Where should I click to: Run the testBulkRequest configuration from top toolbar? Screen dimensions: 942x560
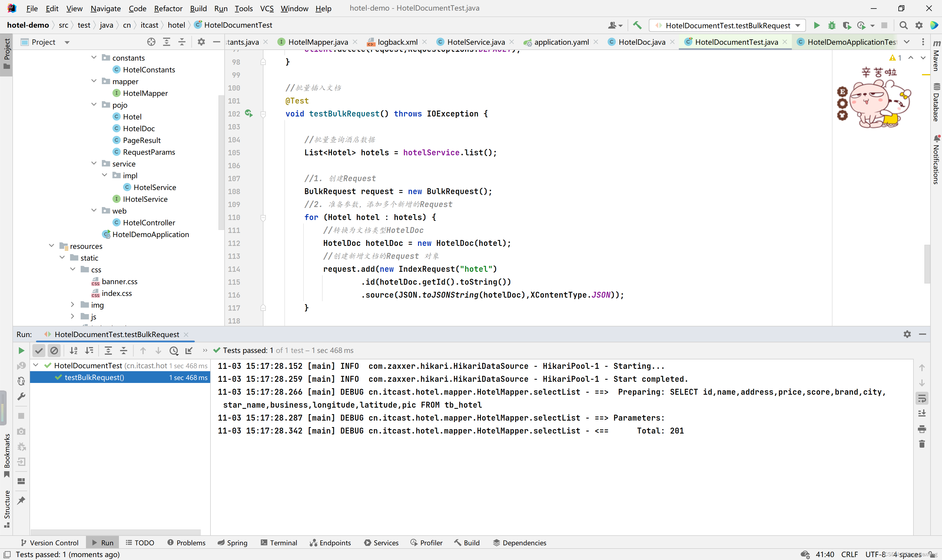click(817, 25)
